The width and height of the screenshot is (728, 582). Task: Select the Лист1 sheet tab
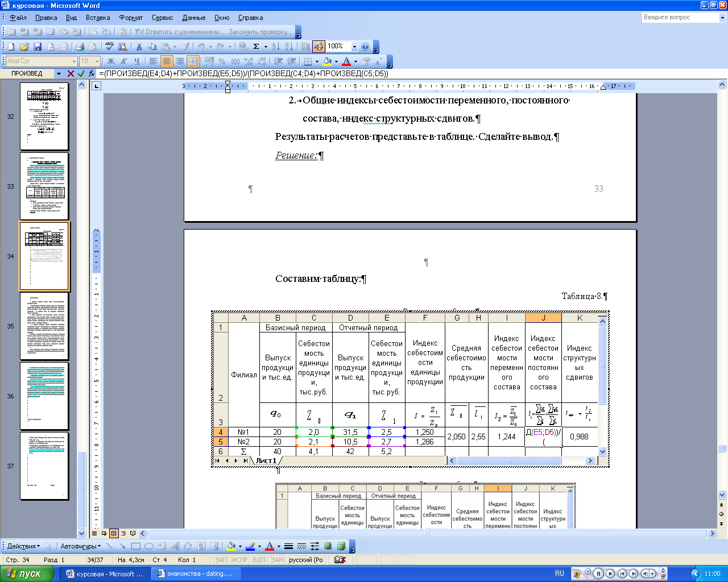pyautogui.click(x=266, y=460)
